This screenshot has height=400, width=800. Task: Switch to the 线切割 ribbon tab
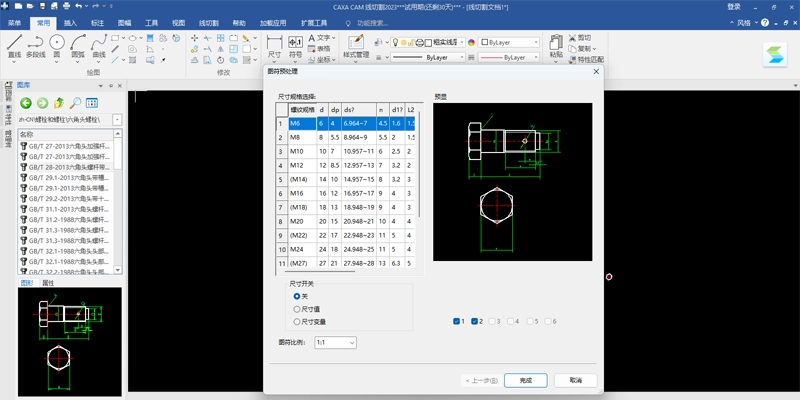(209, 23)
